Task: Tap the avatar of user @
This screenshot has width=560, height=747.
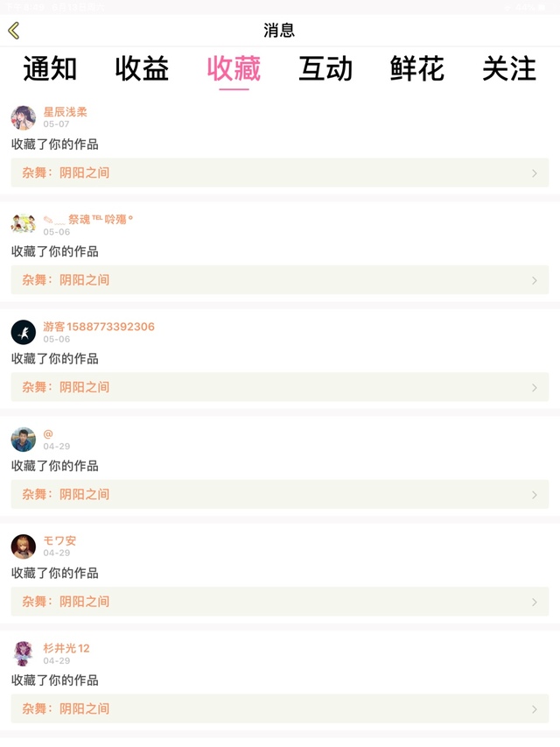Action: point(24,439)
